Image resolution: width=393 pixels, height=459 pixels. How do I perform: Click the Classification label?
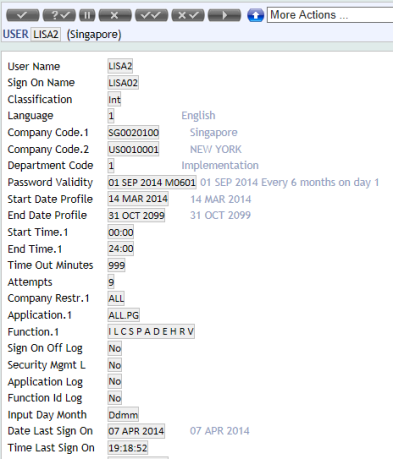[40, 99]
